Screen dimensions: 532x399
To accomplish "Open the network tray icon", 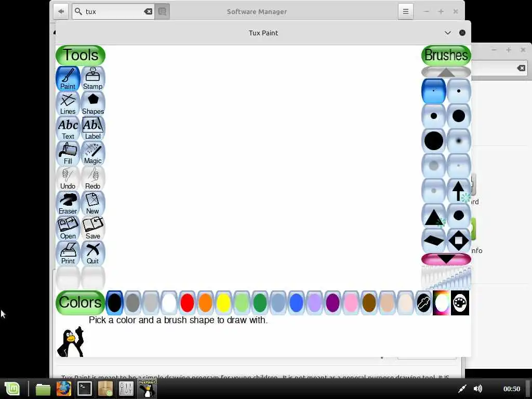I will (462, 389).
